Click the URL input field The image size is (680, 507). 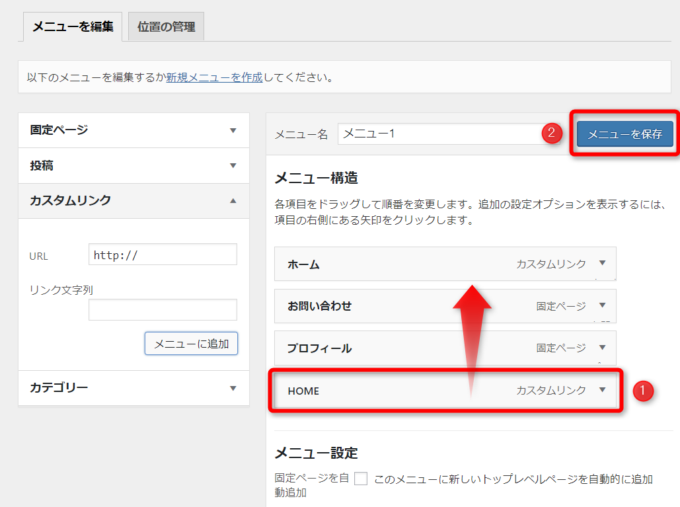162,254
